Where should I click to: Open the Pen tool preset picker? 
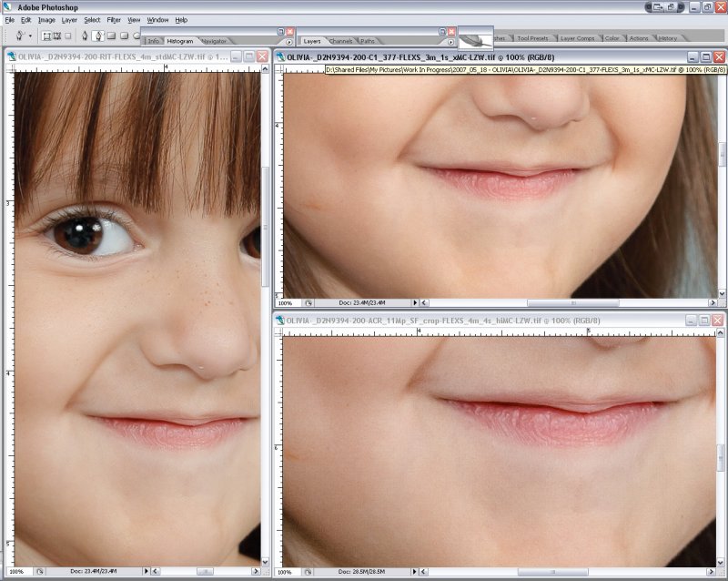30,36
